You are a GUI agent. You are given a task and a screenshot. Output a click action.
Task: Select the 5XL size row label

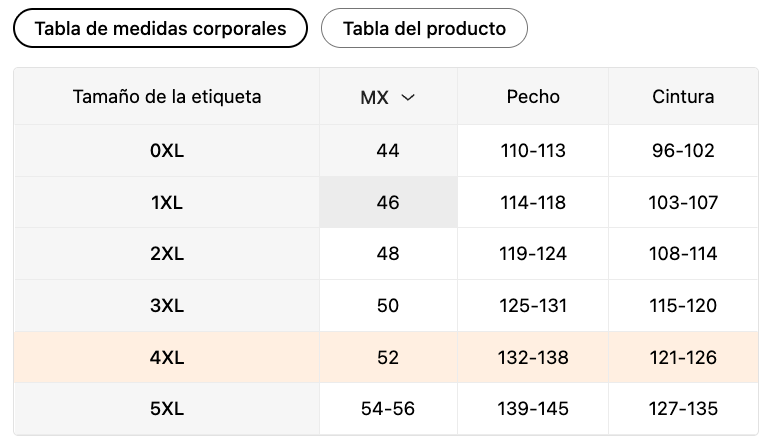click(x=167, y=409)
